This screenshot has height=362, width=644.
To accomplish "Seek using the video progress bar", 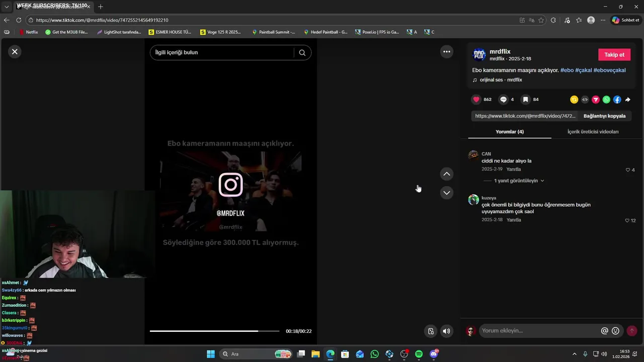I will click(214, 331).
